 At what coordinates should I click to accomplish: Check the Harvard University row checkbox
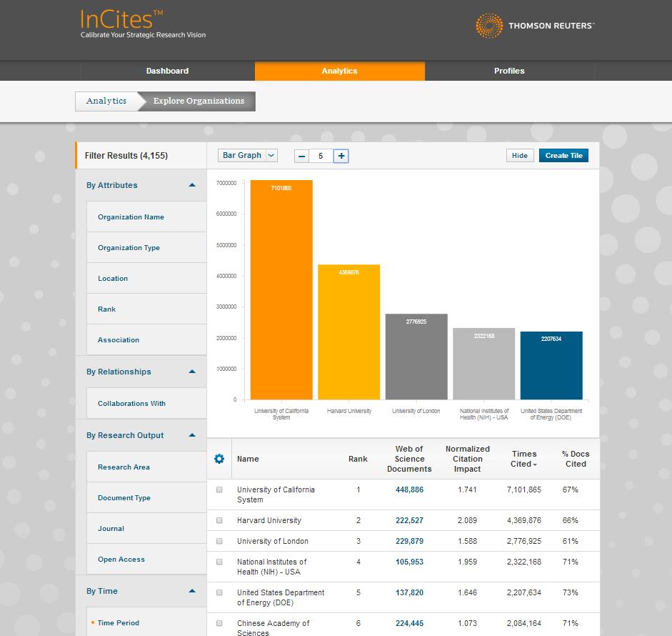pyautogui.click(x=219, y=521)
